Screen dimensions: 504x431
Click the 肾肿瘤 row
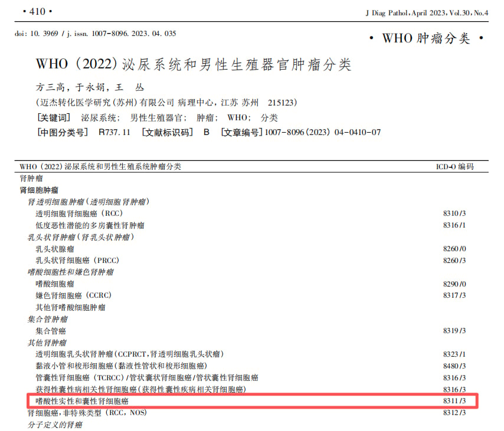[31, 178]
